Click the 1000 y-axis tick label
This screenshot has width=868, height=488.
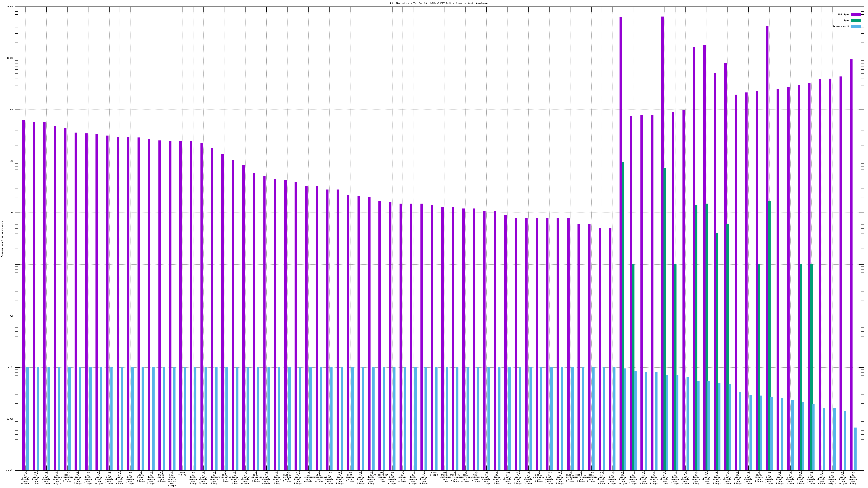pyautogui.click(x=11, y=110)
